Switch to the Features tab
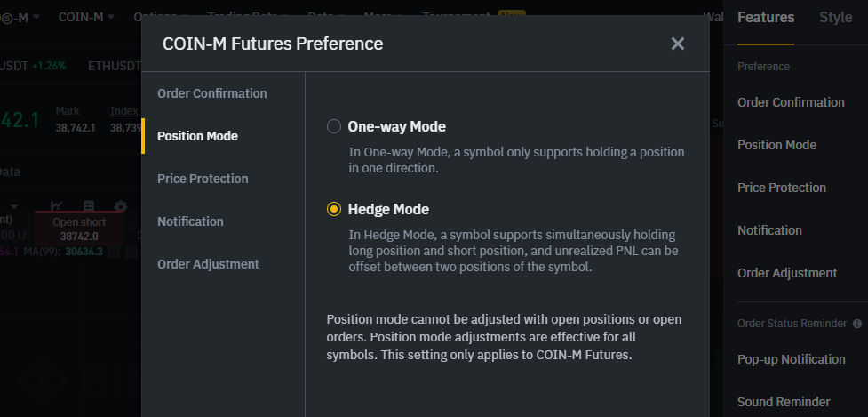The image size is (868, 417). (x=766, y=17)
